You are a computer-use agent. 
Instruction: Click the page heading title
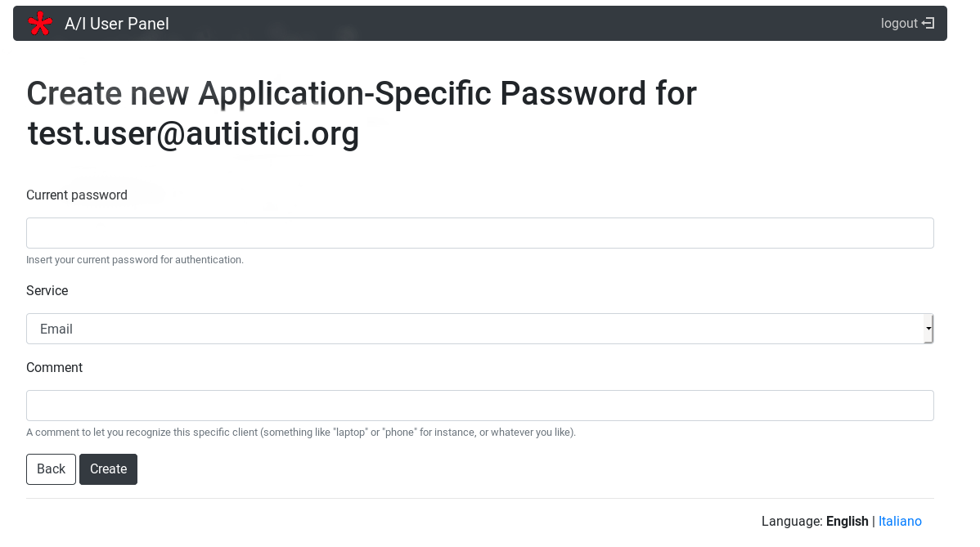(362, 94)
